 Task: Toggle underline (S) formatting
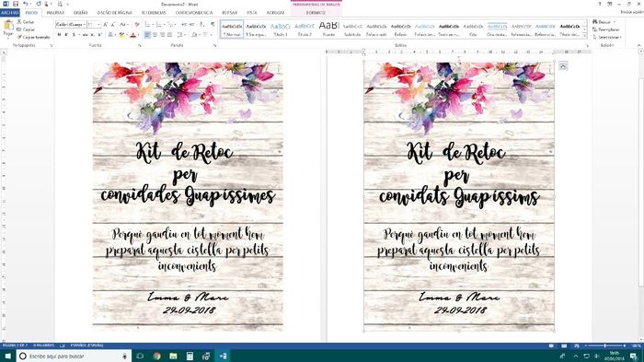click(x=75, y=35)
